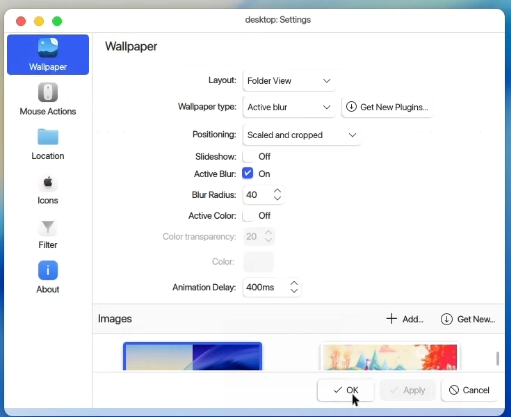Decrease Blur Radius with the down arrow
The width and height of the screenshot is (511, 417).
point(277,198)
